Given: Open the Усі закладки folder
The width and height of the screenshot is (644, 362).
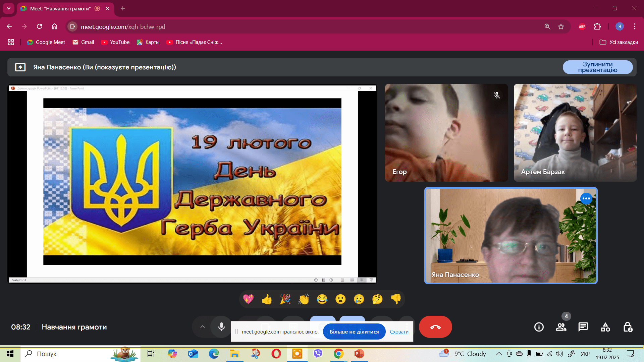Looking at the screenshot, I should (619, 42).
